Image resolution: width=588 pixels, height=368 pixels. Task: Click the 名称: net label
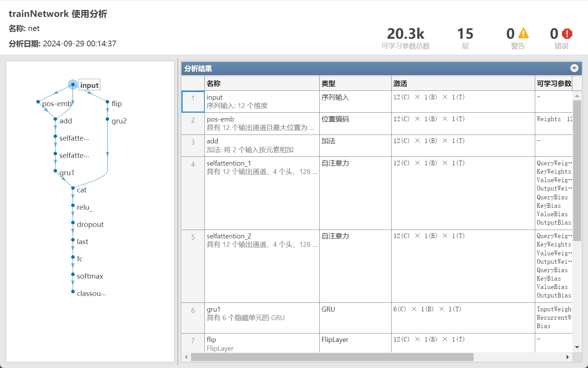point(24,28)
